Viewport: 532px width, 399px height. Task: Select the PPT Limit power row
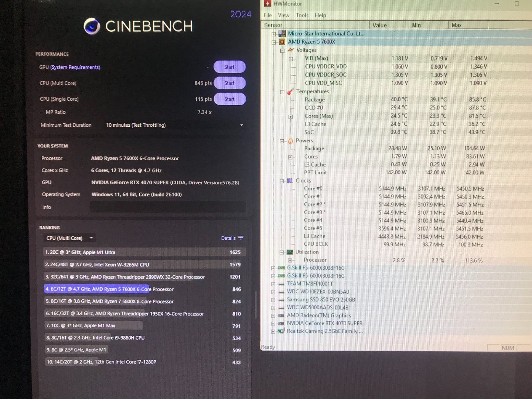394,173
